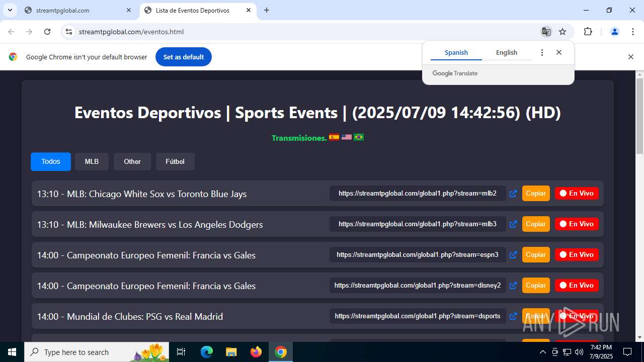Open the notification center
The image size is (644, 362).
coord(627,352)
